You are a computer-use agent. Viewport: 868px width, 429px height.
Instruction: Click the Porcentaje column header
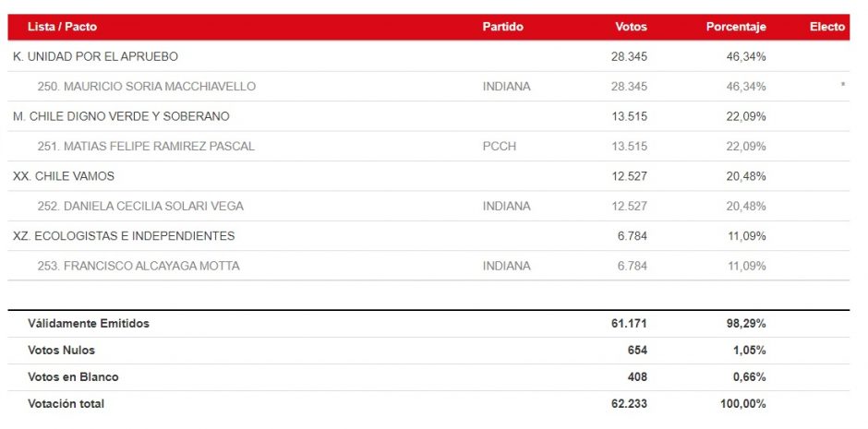736,27
